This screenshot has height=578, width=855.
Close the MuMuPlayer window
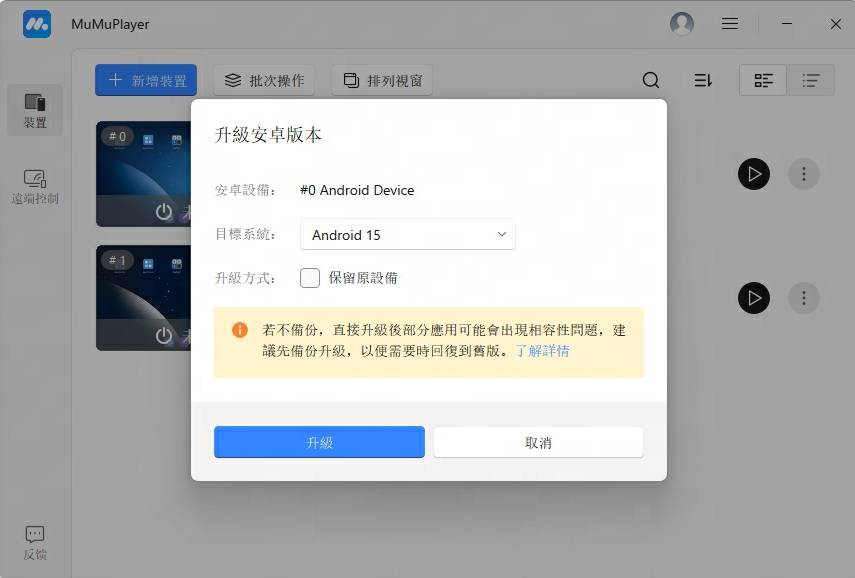(x=835, y=23)
